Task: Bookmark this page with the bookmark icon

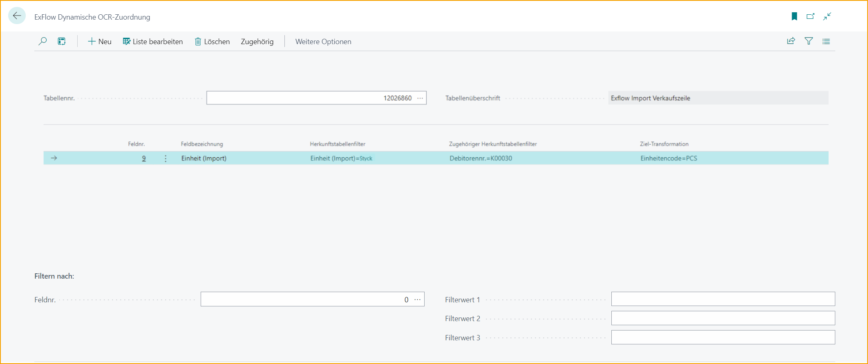Action: [794, 16]
